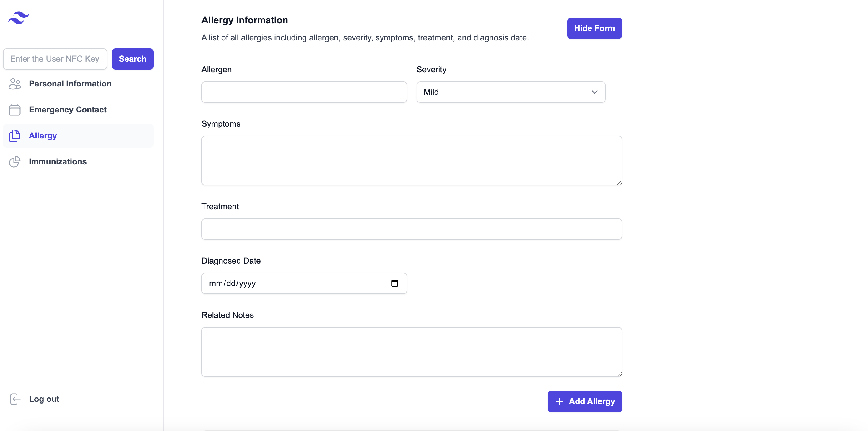Click the Emergency Contact calendar icon

click(14, 110)
